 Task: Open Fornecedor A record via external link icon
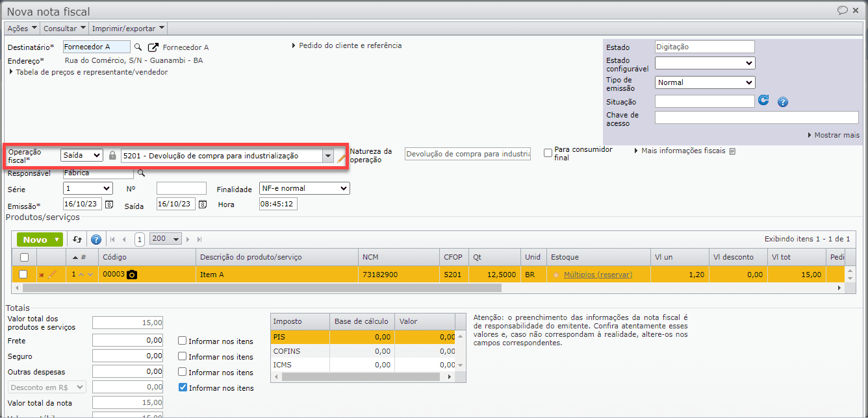(x=153, y=47)
